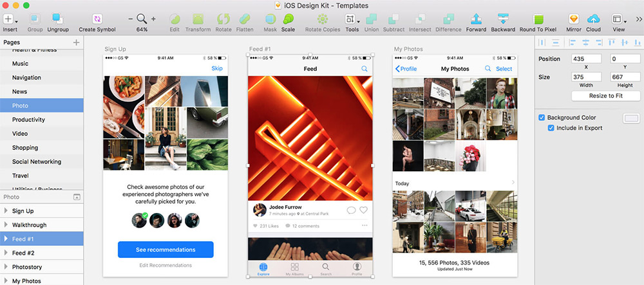Select the Productivity page

(x=41, y=119)
